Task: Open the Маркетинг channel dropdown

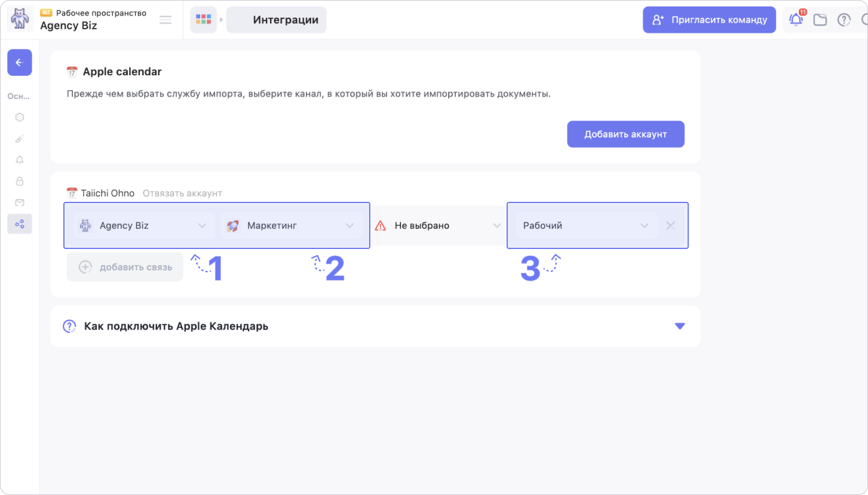Action: [x=292, y=226]
